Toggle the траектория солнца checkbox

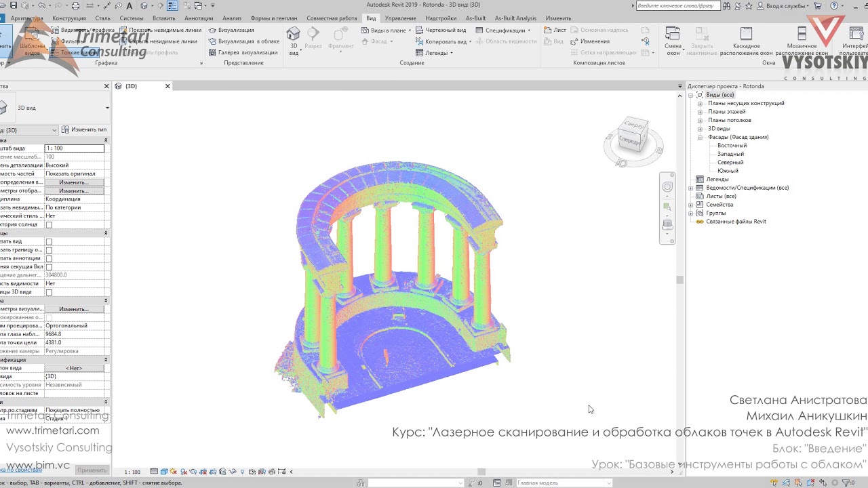coord(49,224)
